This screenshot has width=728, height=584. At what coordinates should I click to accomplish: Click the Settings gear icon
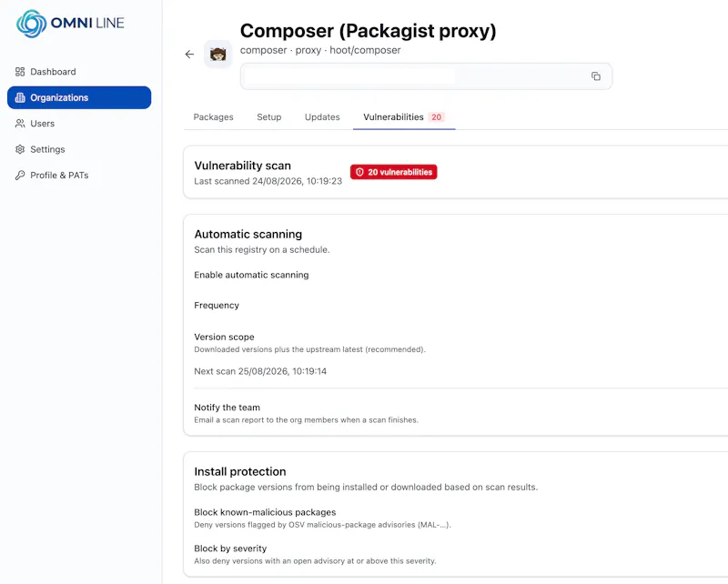[x=20, y=149]
